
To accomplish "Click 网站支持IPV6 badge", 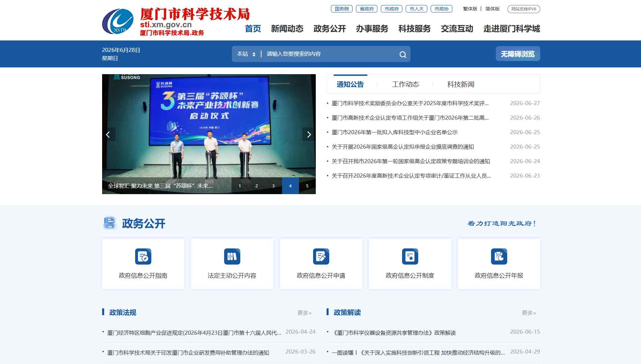I will coord(524,9).
